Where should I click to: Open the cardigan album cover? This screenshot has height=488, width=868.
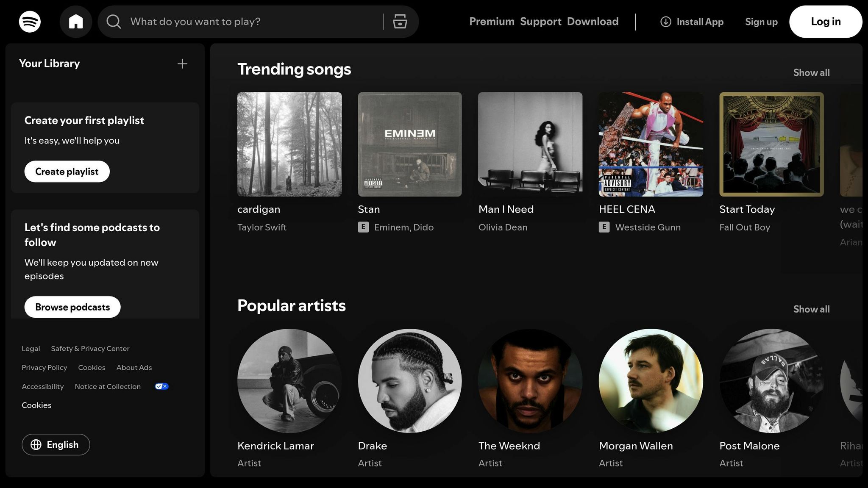(289, 144)
